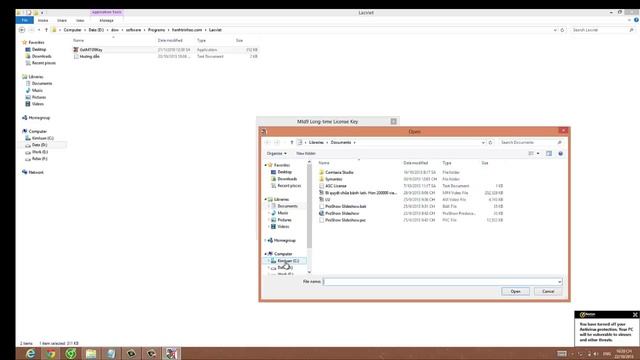Click the Open dialog sidebar scrollbar
The width and height of the screenshot is (640, 360).
309,206
